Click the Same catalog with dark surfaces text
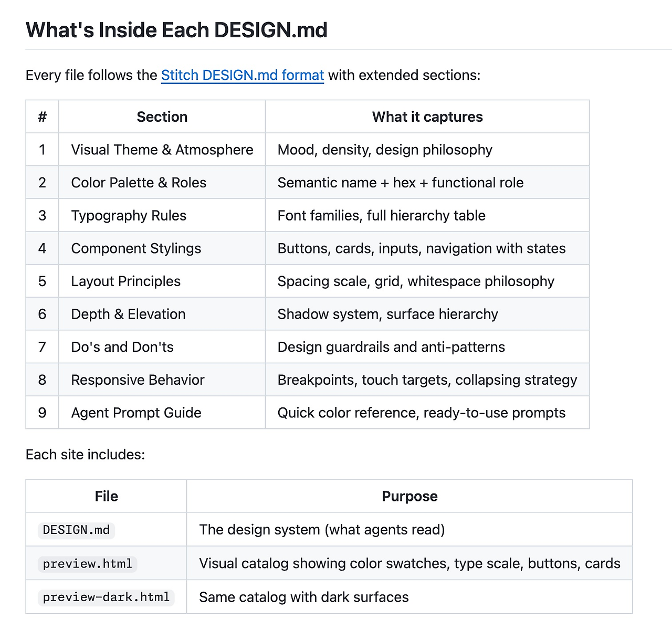 (303, 597)
